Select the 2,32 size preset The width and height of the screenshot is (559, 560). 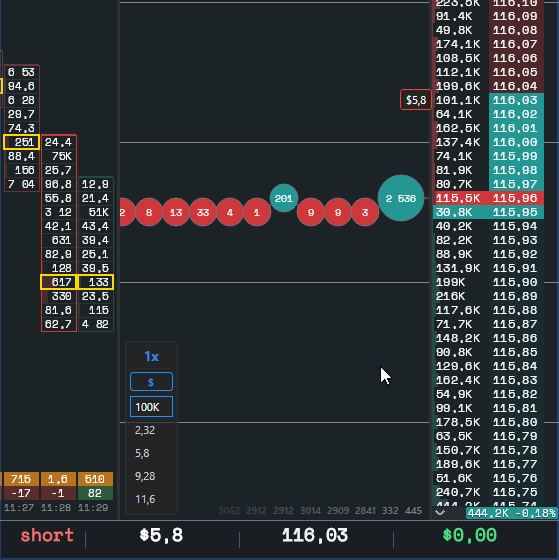tap(145, 430)
